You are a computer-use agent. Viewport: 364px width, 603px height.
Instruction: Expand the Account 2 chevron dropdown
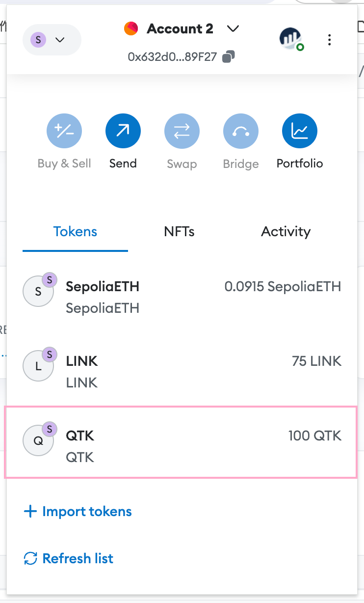(233, 29)
